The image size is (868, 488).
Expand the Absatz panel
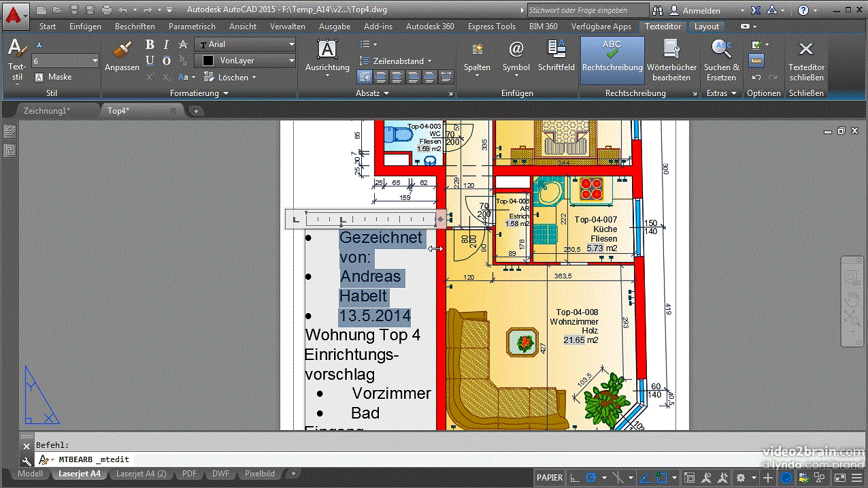pos(372,93)
